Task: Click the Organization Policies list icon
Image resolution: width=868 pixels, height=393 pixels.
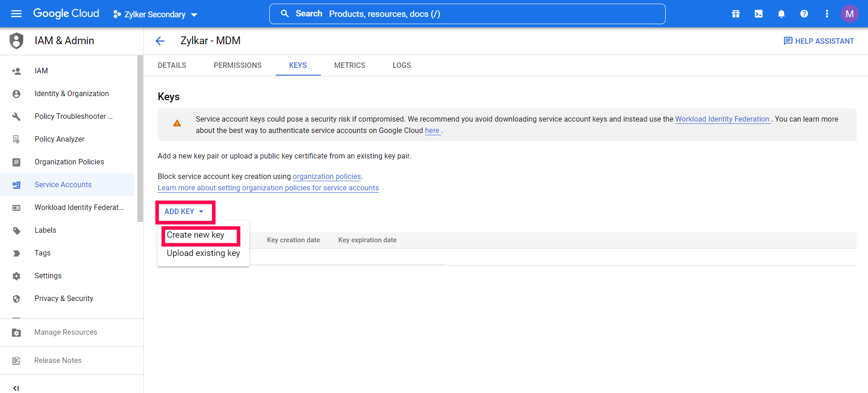Action: point(16,162)
